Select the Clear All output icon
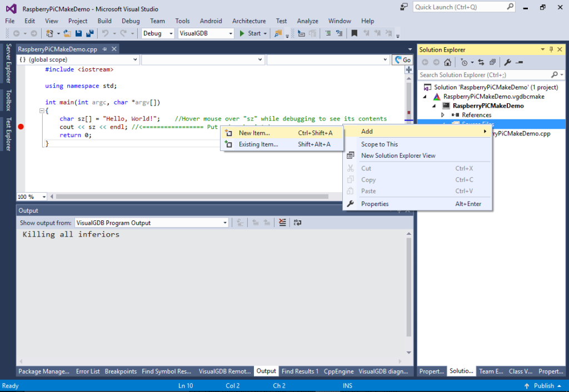 282,222
